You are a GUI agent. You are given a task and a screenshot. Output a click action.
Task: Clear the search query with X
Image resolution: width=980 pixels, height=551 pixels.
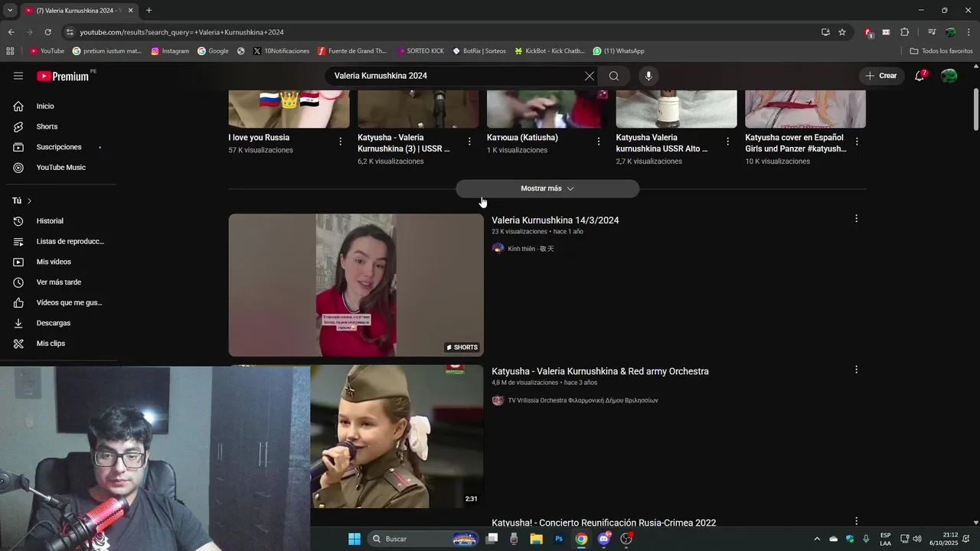(x=589, y=76)
